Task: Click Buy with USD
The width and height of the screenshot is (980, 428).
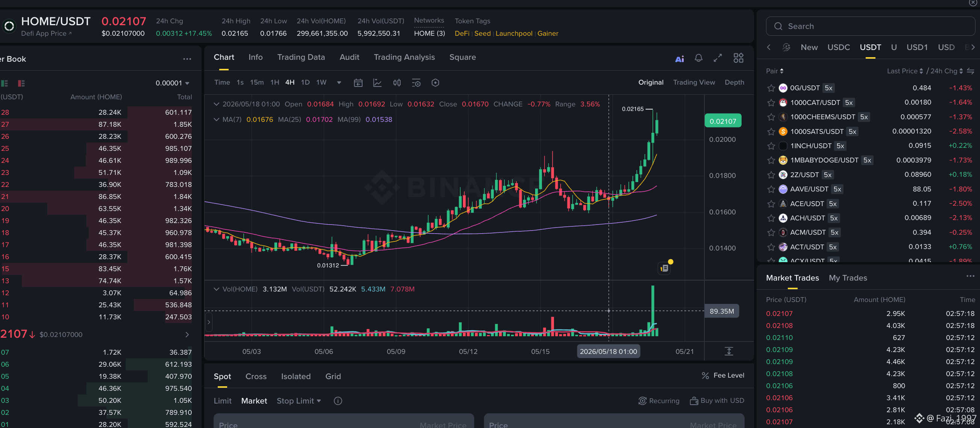Action: click(717, 401)
